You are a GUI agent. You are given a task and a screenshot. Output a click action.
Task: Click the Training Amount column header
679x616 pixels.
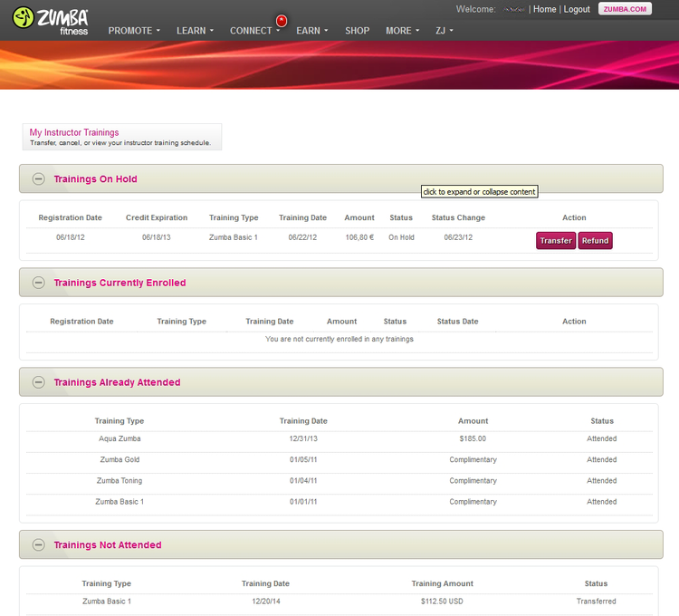tap(442, 583)
